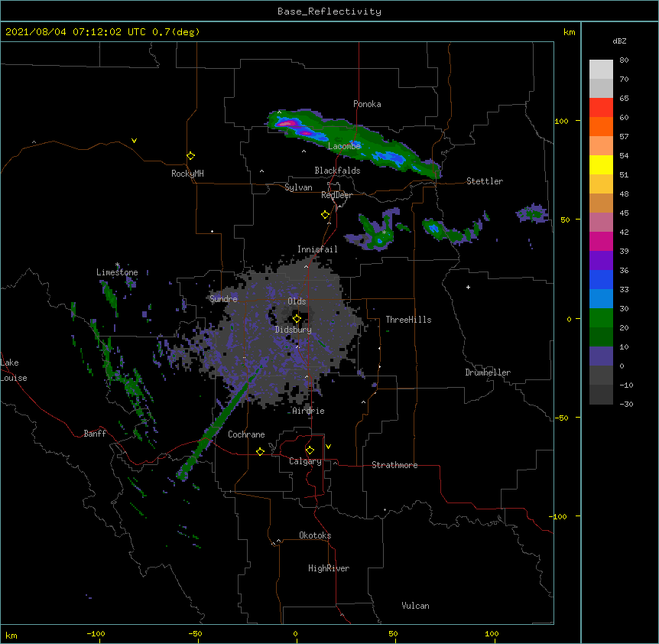Pick the pink 45-42 dBZ legend swatch
659x644 pixels.
[x=601, y=223]
